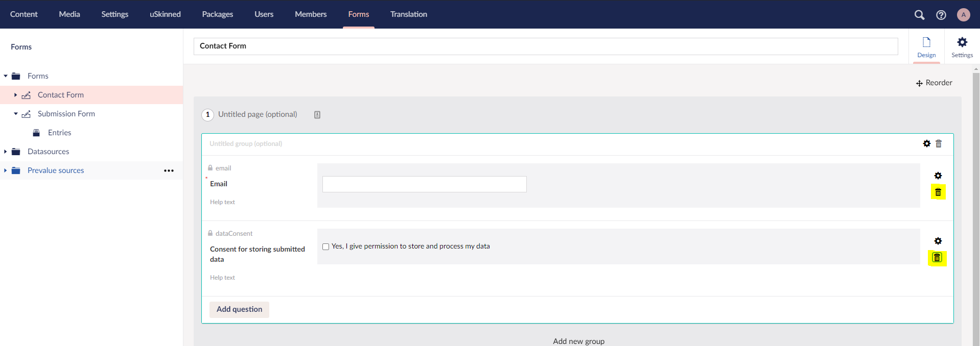Click the Email field label
This screenshot has width=980, height=346.
click(219, 184)
